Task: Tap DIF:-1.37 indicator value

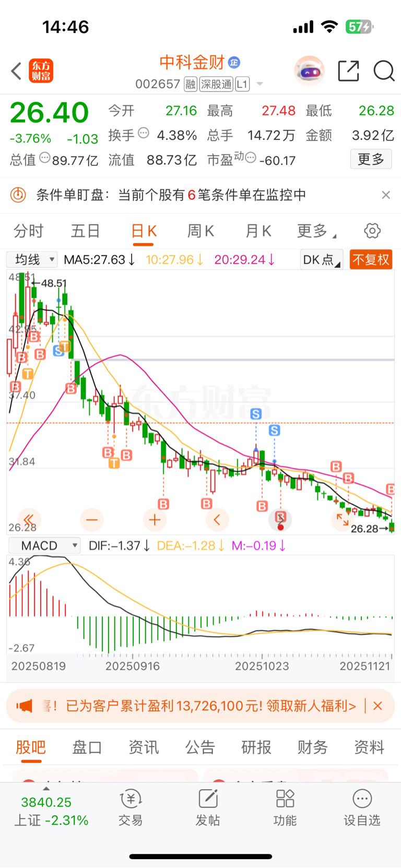Action: pos(120,546)
